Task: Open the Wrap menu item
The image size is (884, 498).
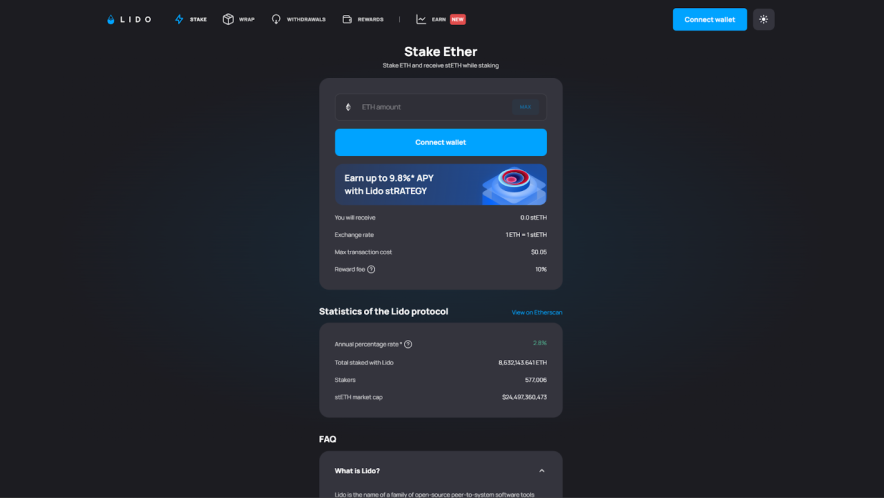Action: coord(246,19)
